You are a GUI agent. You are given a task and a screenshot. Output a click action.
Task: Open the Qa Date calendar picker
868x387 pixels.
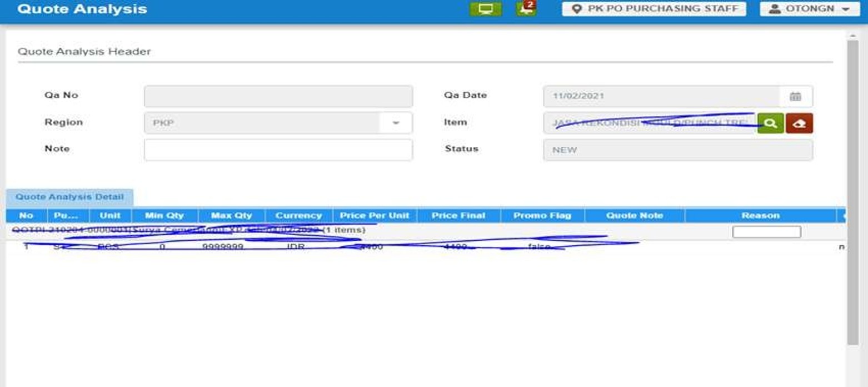795,96
